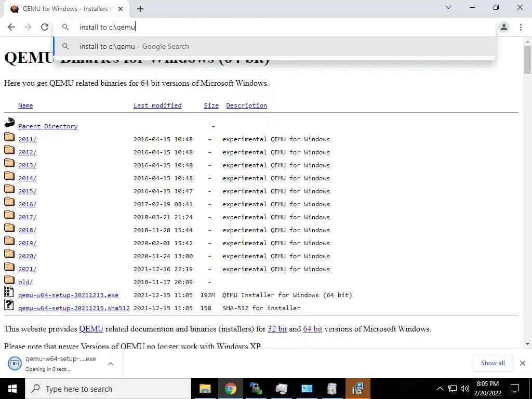Click the network status tray icon
The image size is (532, 399).
coord(453,389)
